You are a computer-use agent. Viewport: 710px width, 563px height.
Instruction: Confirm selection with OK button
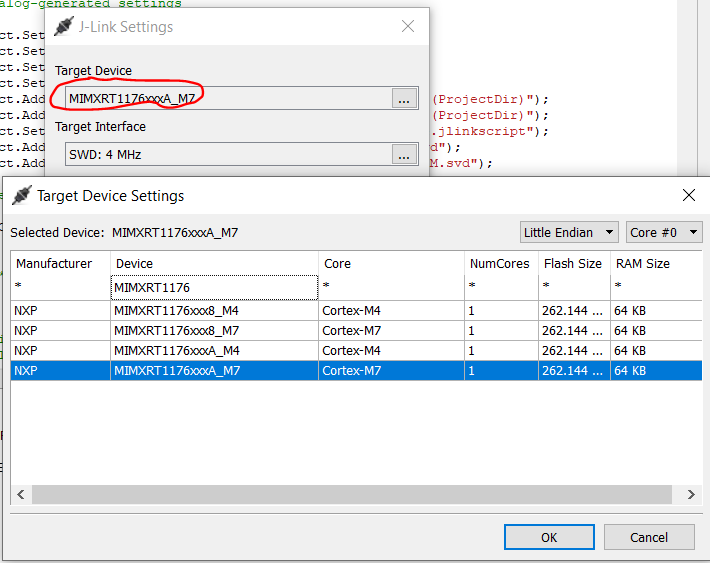point(549,537)
